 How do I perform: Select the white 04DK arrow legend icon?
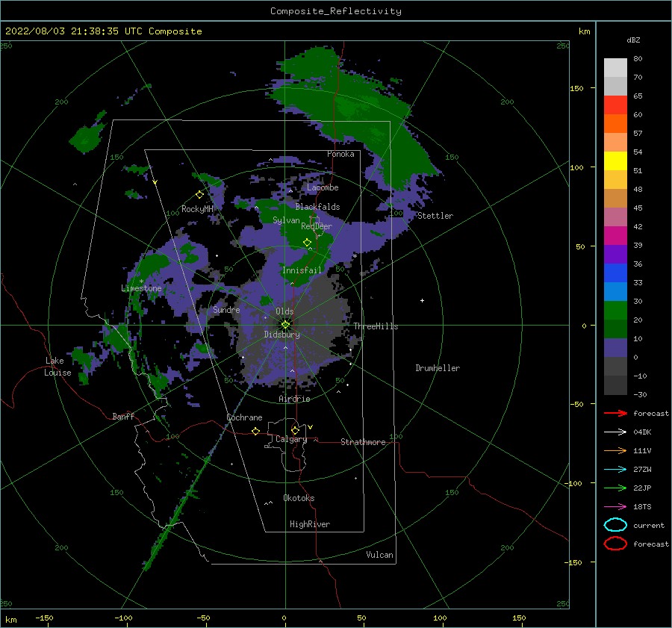click(615, 432)
